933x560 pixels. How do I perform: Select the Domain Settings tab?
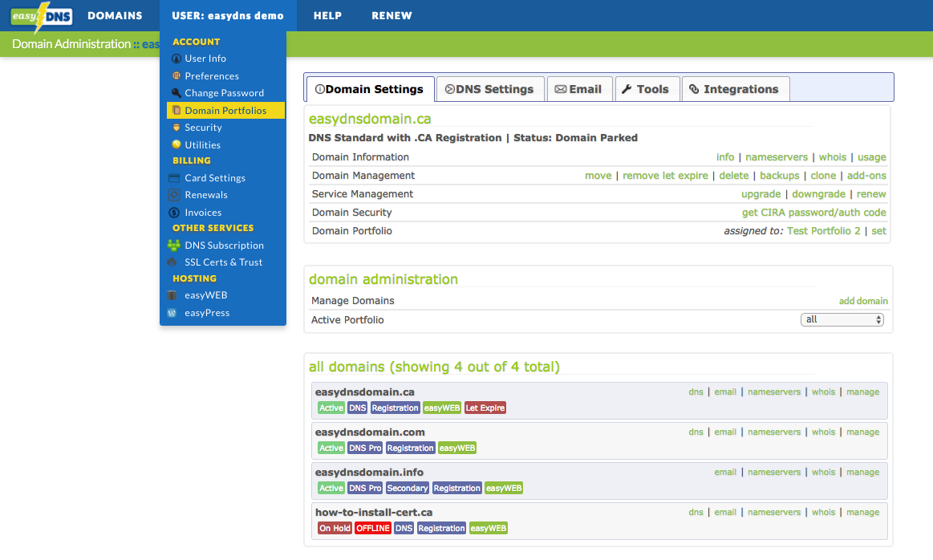[370, 89]
